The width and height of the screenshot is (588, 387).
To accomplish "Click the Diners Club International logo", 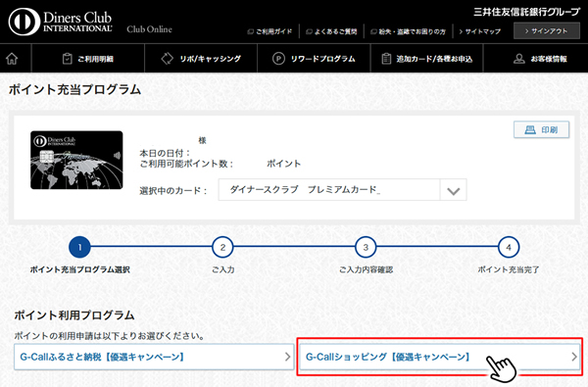I will click(x=61, y=23).
